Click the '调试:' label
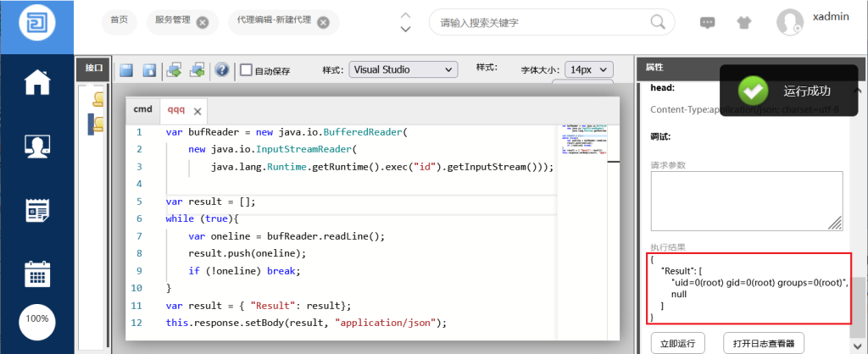The image size is (868, 354). click(x=660, y=136)
